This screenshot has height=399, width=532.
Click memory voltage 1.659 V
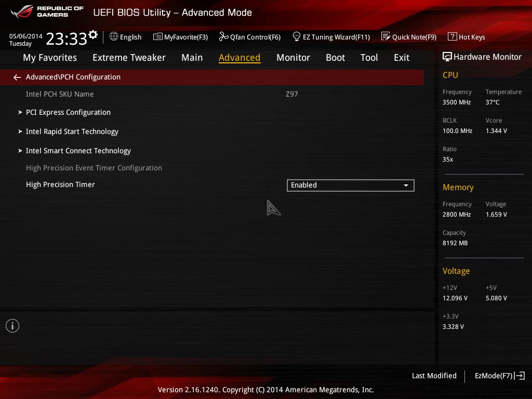click(x=496, y=215)
